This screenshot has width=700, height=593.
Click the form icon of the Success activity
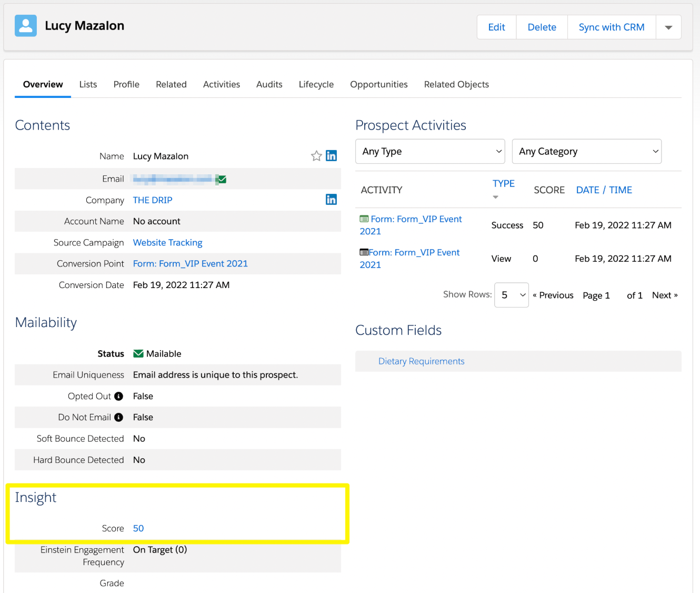point(364,219)
